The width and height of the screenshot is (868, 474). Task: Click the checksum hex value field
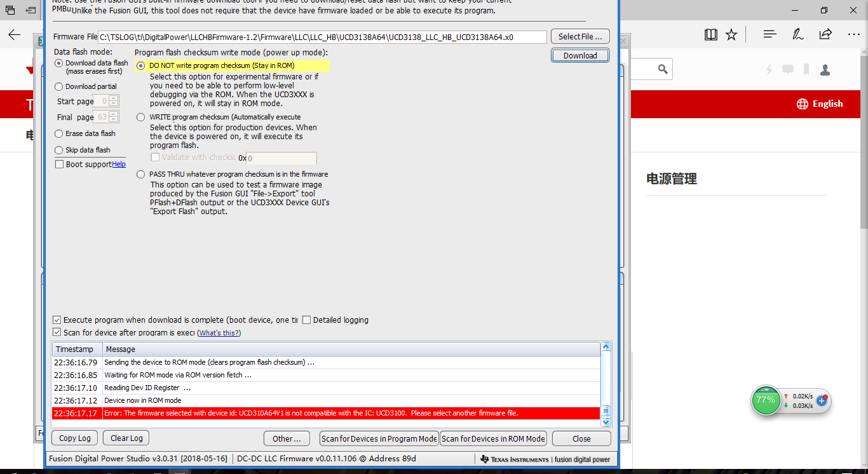tap(281, 158)
